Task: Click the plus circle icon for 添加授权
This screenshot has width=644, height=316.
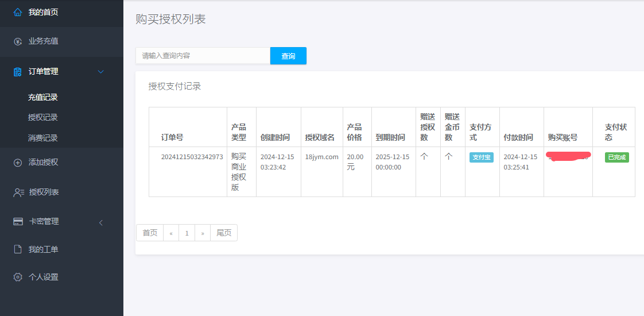Action: click(18, 163)
